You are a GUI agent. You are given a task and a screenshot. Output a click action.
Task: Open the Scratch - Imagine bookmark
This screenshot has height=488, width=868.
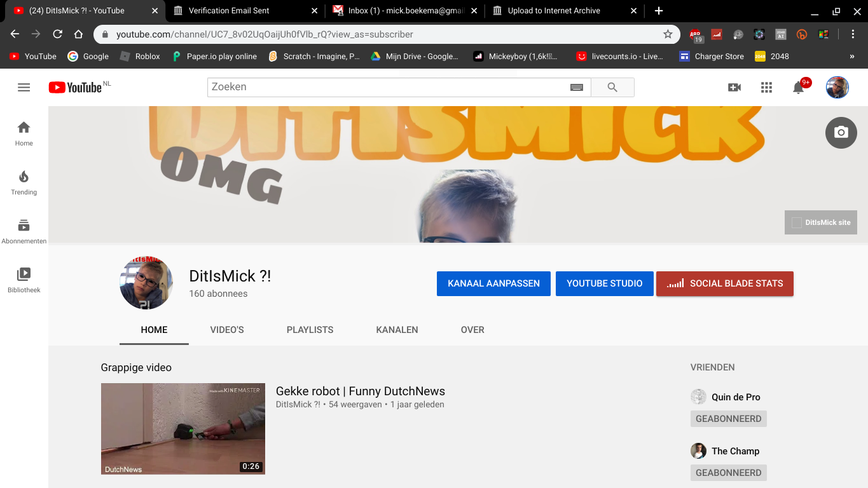(x=314, y=57)
